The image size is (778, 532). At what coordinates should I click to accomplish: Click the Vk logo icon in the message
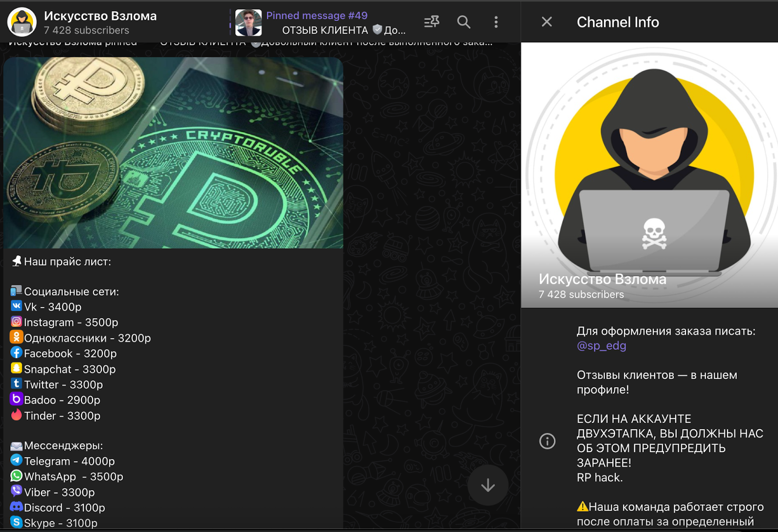pos(16,306)
